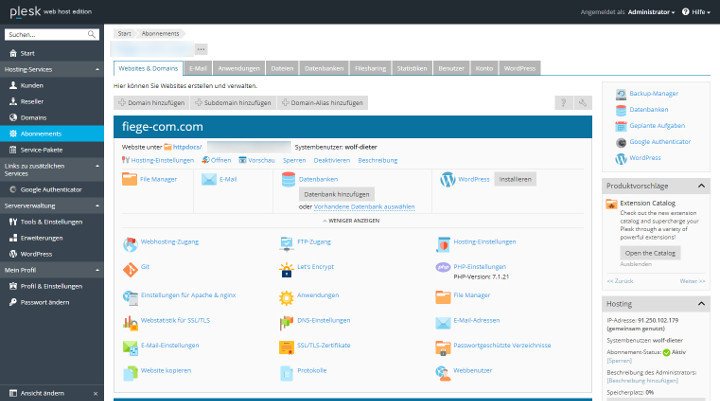720x401 pixels.
Task: Switch to the Anwendungen tab
Action: pyautogui.click(x=239, y=68)
